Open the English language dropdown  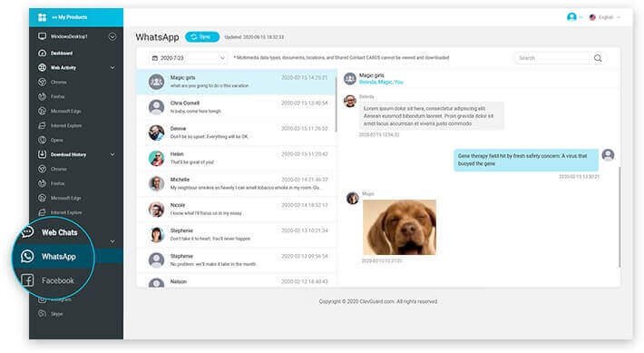[605, 17]
